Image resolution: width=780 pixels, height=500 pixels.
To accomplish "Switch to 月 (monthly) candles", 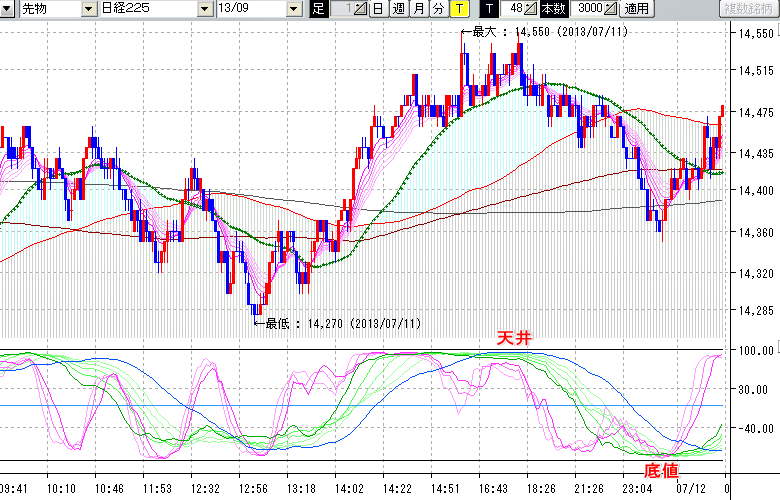I will (419, 9).
